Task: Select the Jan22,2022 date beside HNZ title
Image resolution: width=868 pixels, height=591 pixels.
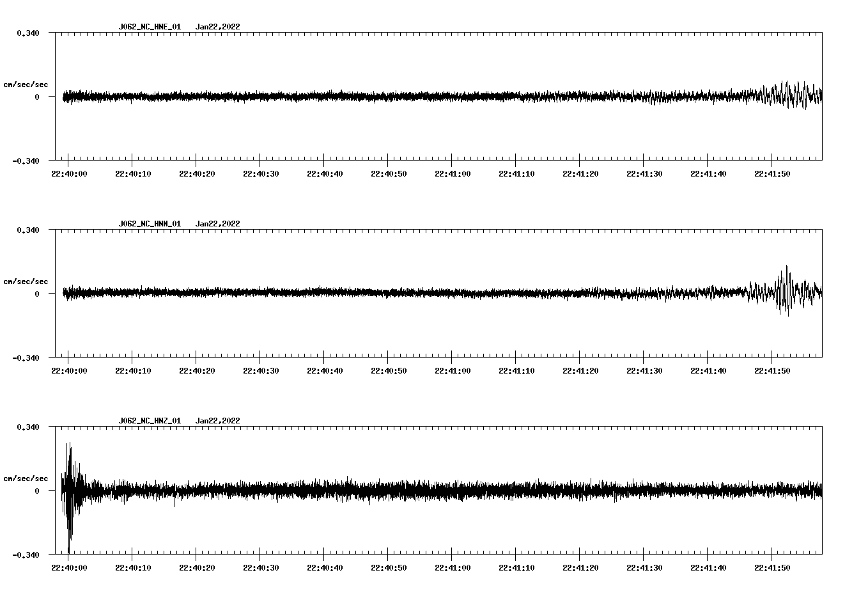Action: pos(218,421)
